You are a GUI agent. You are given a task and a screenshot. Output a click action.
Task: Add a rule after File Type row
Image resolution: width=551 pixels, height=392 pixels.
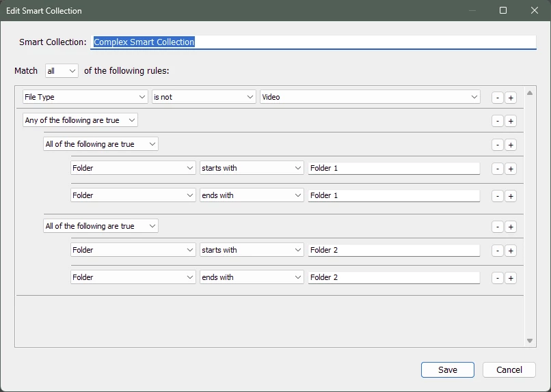tap(511, 98)
